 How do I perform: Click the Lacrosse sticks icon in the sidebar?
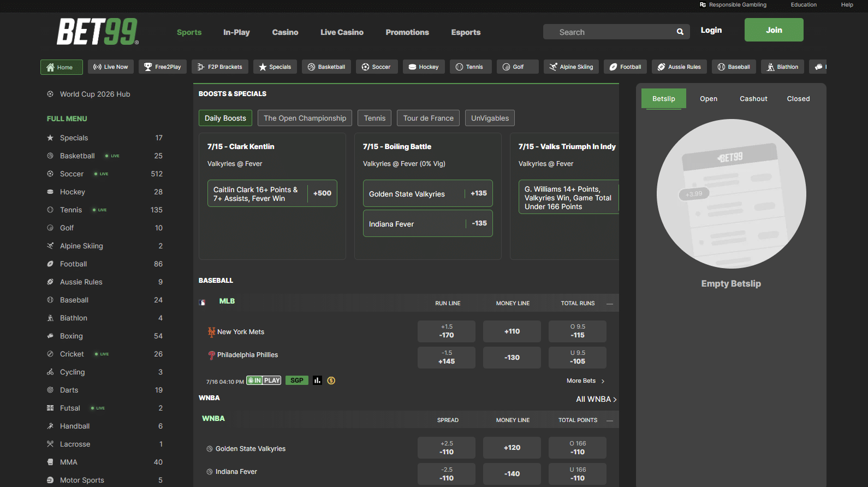click(50, 444)
